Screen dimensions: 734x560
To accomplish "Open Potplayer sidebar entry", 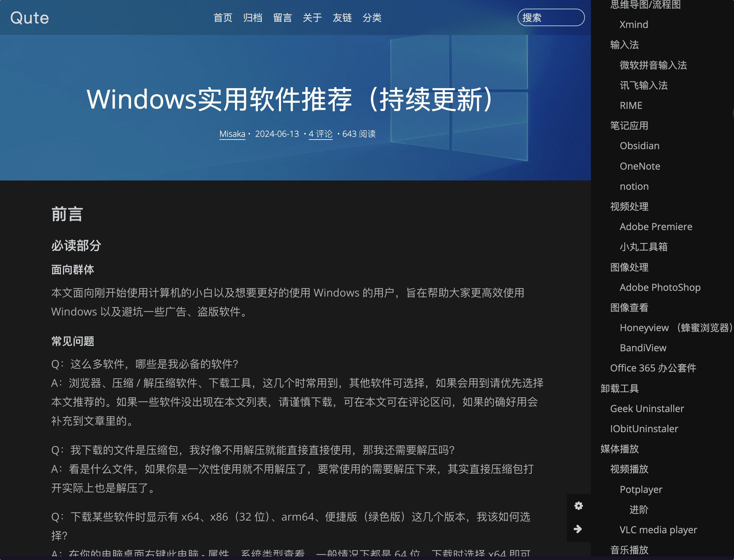I will pos(641,489).
